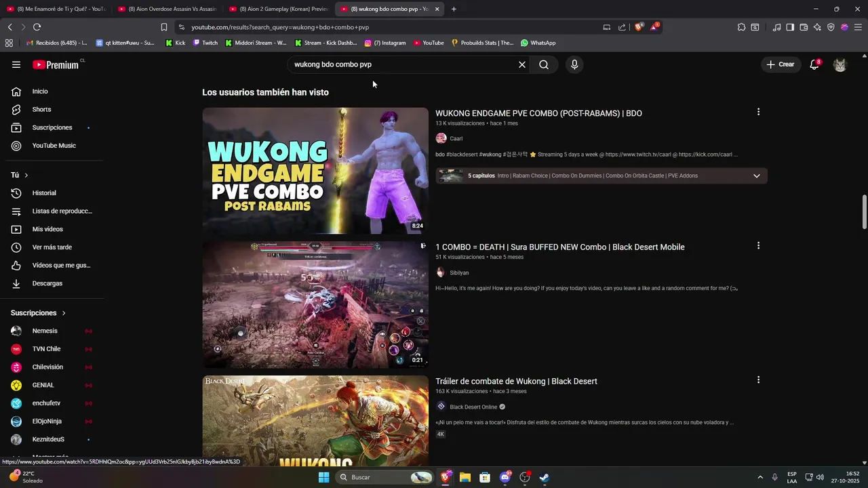
Task: Switch to 'Aion Overdose Assasin' tab
Action: pos(166,9)
